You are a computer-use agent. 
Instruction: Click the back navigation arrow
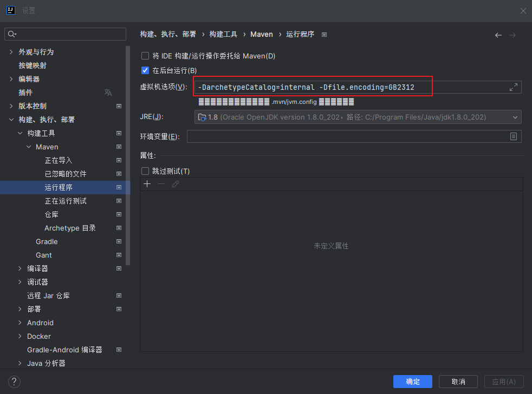pyautogui.click(x=498, y=34)
